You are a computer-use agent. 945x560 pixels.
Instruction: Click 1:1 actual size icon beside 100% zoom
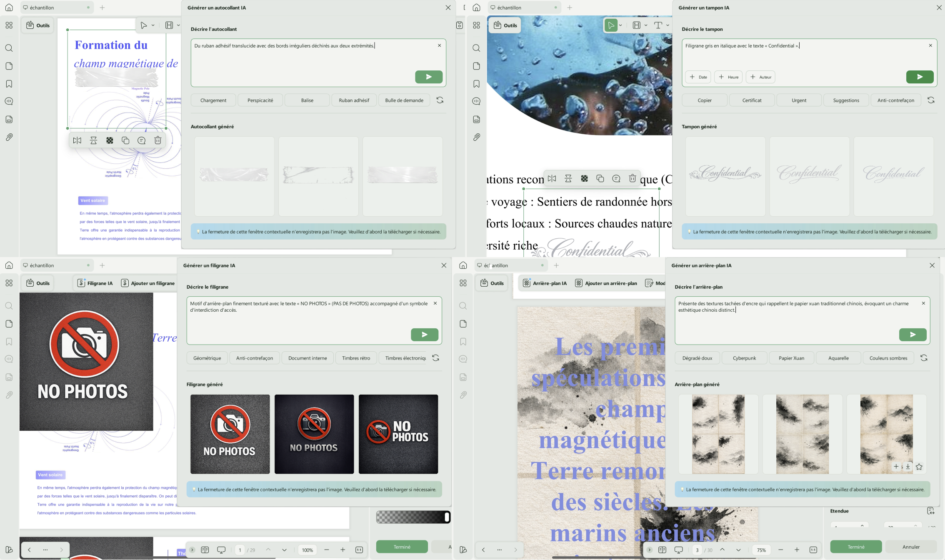click(x=359, y=550)
